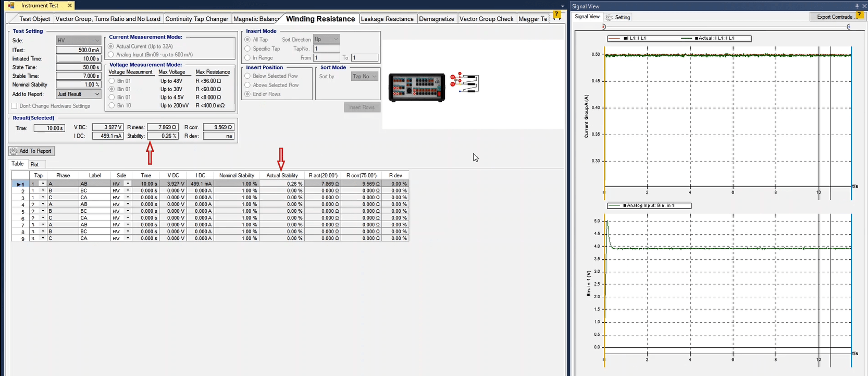Open Tap dropdown in table row 2

coord(43,191)
